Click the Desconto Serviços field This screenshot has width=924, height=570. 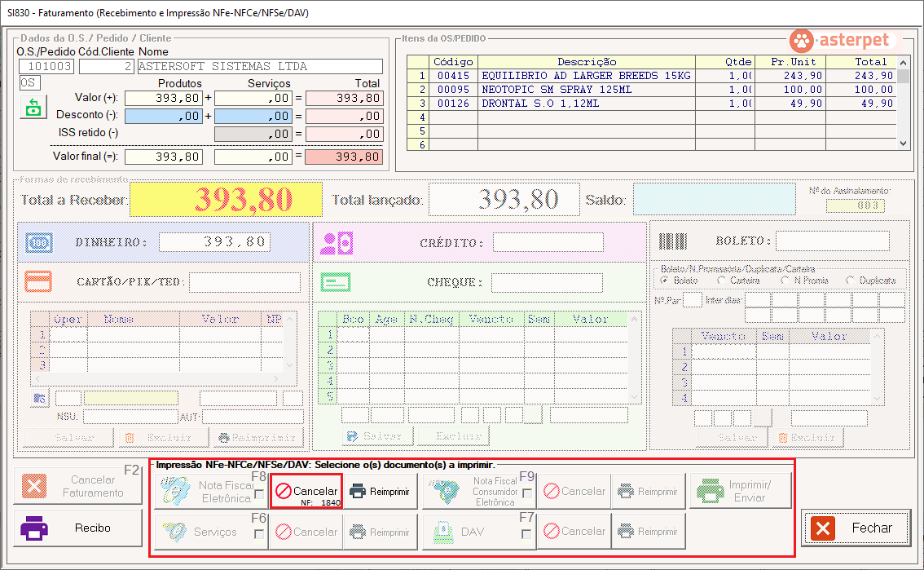click(253, 116)
